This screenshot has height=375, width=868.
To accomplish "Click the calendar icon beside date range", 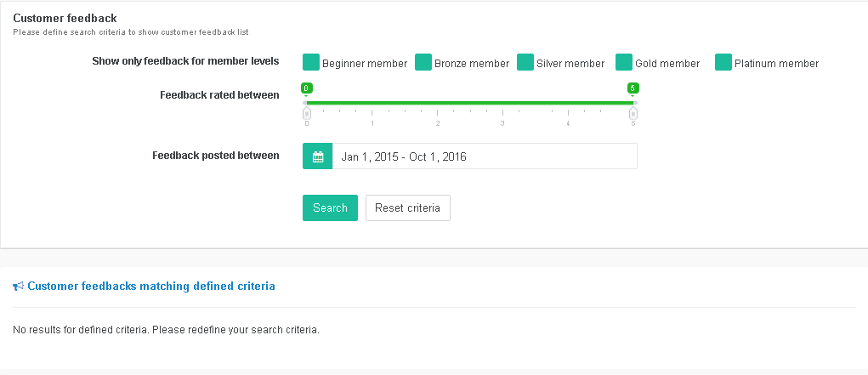I will pos(318,156).
